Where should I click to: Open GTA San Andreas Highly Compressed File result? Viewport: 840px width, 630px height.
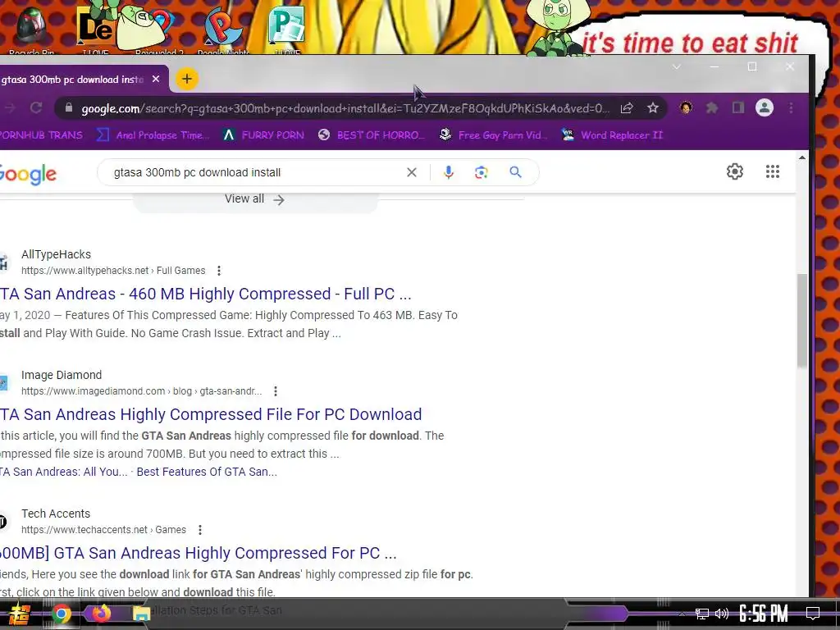(x=211, y=414)
